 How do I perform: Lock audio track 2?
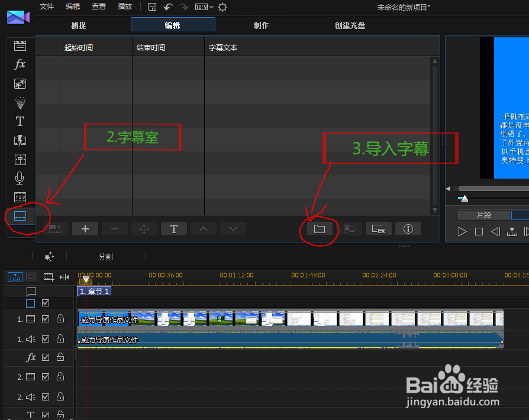point(60,396)
